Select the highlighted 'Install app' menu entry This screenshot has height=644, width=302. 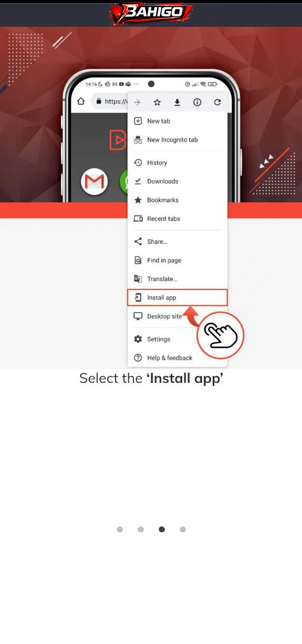click(178, 297)
